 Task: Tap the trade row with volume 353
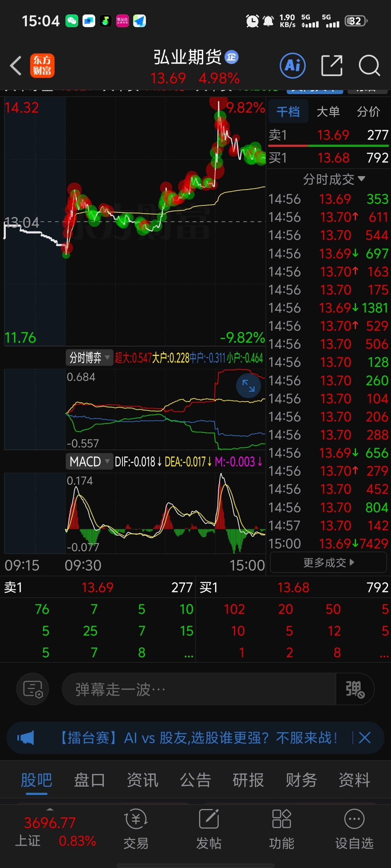(328, 199)
